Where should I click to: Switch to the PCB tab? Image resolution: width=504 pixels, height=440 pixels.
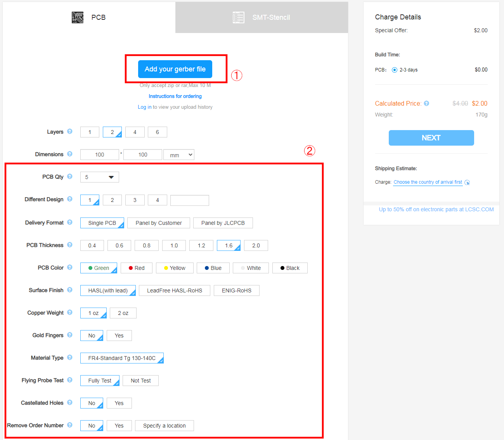[x=89, y=17]
